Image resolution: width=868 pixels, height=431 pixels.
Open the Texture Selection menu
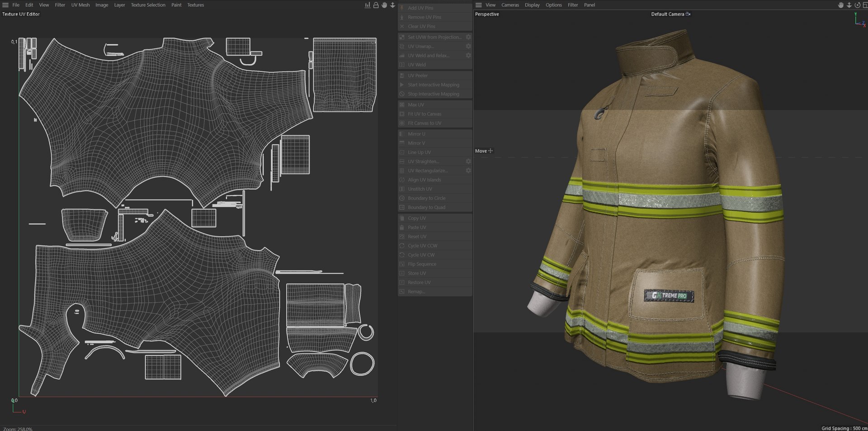[148, 5]
